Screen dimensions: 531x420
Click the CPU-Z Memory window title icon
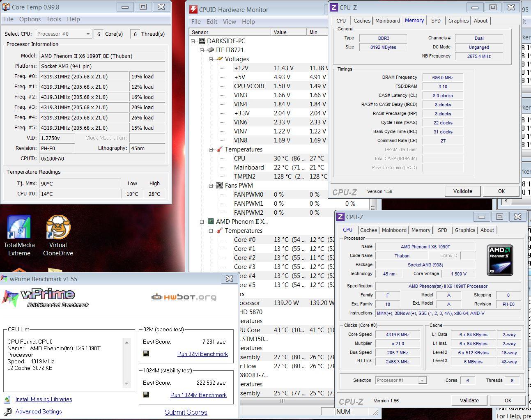[334, 7]
